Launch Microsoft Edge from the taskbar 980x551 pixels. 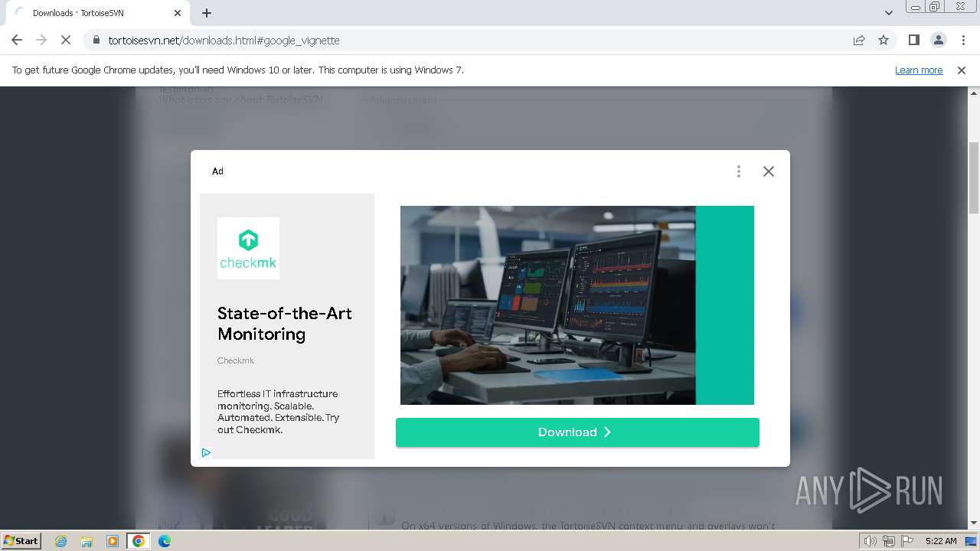coord(165,541)
